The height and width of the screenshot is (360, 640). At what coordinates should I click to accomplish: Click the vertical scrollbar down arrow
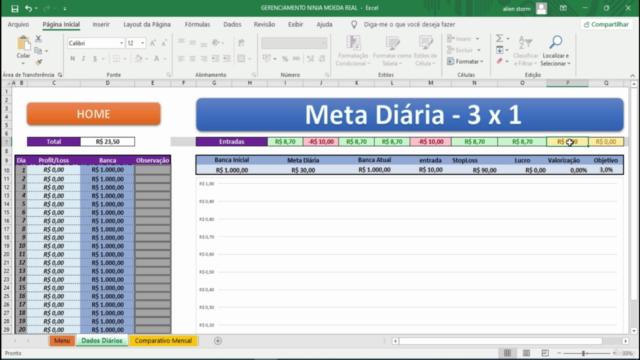click(x=633, y=331)
